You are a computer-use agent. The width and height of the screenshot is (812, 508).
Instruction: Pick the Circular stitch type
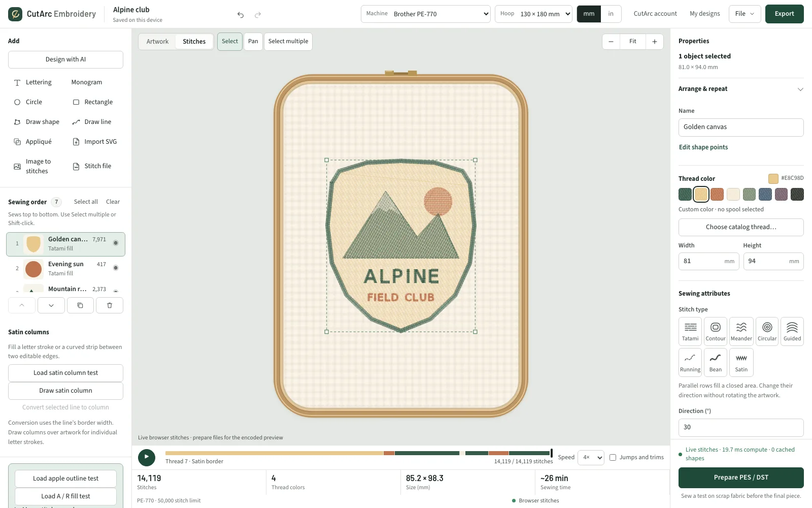click(767, 331)
